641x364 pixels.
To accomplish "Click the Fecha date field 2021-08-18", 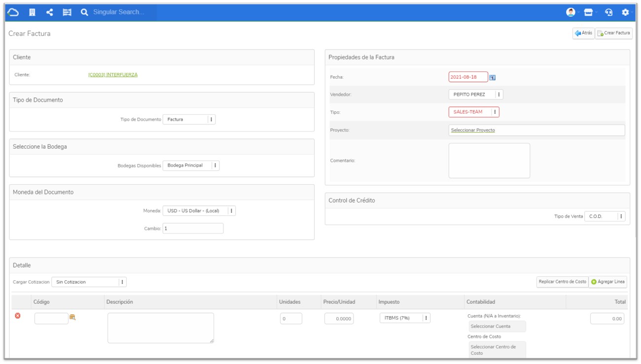I will click(x=468, y=77).
